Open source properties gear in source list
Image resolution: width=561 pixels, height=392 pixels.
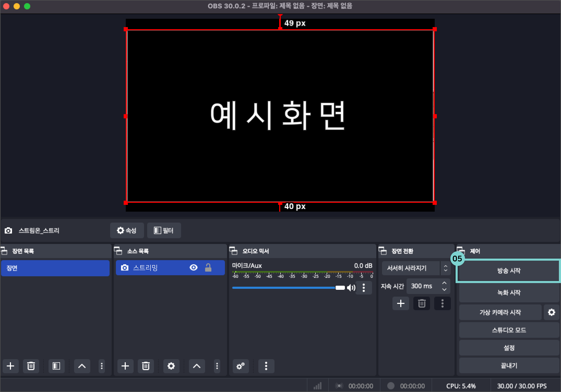[171, 366]
